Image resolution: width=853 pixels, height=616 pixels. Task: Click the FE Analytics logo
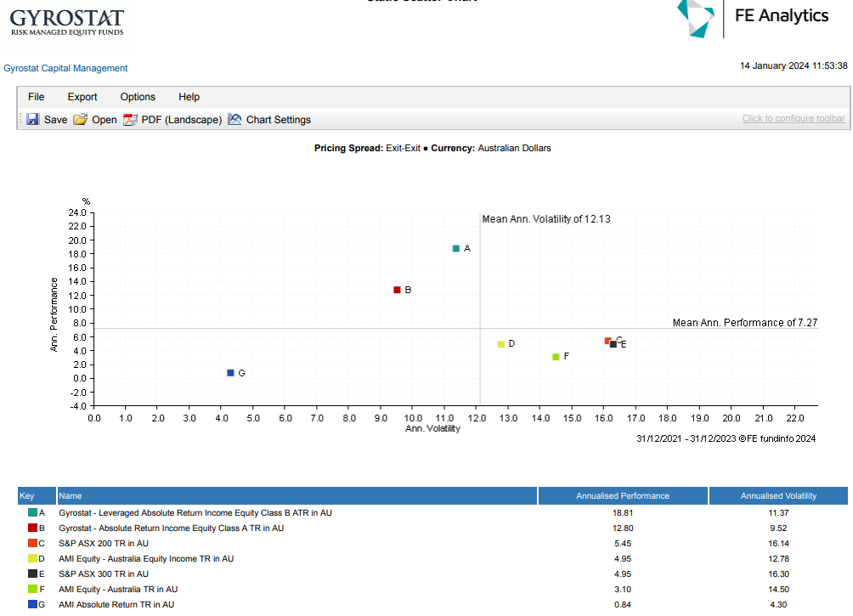click(x=753, y=18)
